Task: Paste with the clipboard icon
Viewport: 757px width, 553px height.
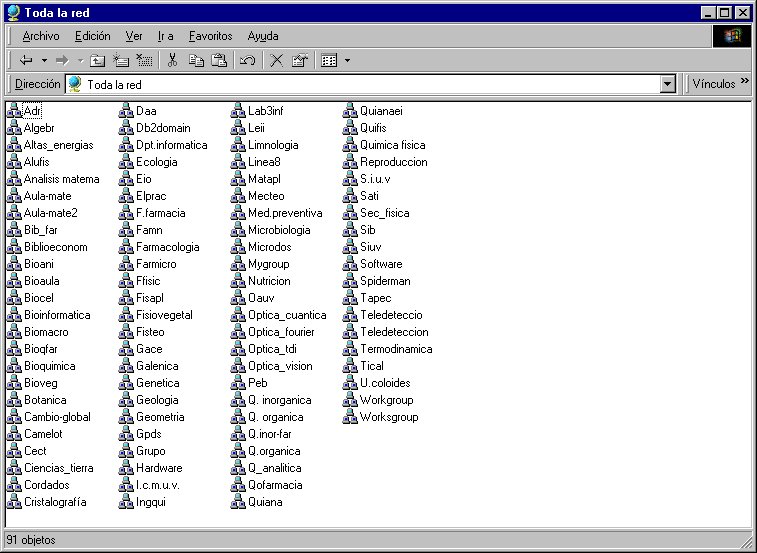Action: click(219, 60)
